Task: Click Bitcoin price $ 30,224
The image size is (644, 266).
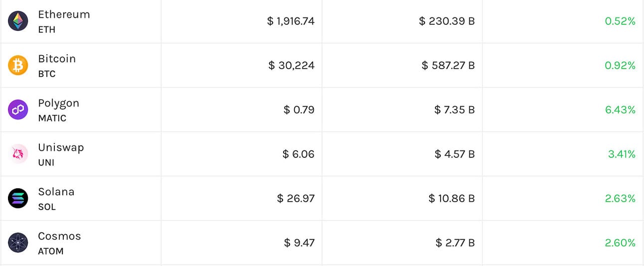Action: [291, 65]
